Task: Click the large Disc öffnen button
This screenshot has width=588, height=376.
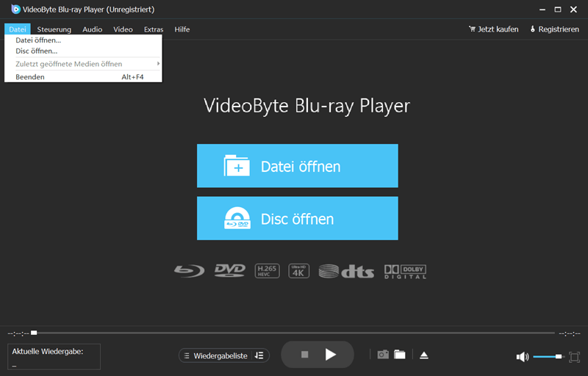Action: point(298,218)
